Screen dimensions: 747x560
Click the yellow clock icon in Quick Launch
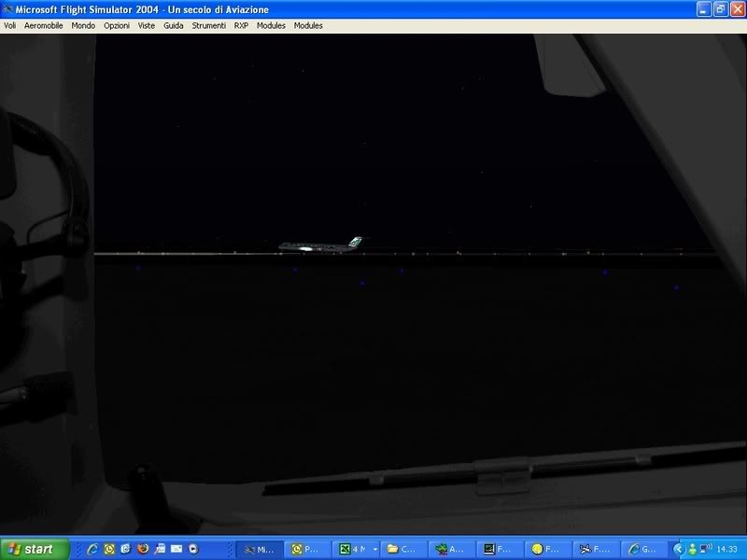tap(109, 549)
